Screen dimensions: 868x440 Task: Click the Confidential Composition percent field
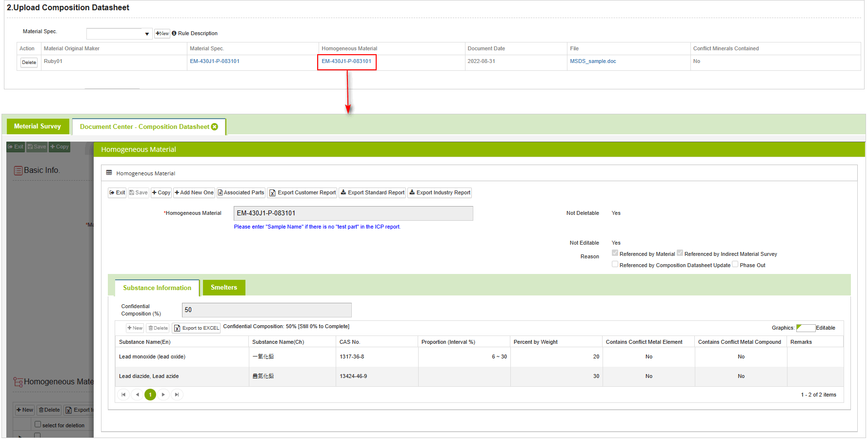[x=266, y=310]
